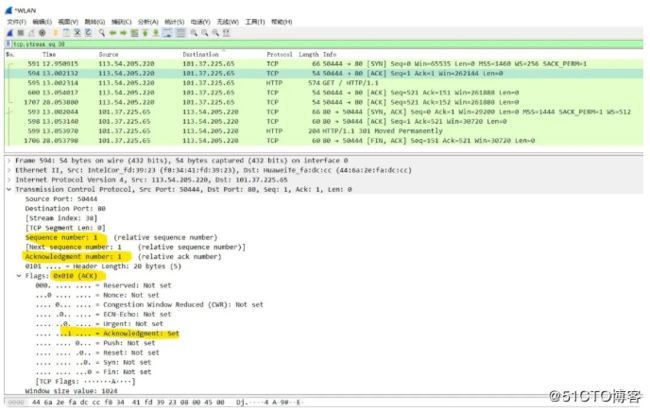The width and height of the screenshot is (650, 412).
Task: Sort packets by the No. column
Action: point(10,54)
